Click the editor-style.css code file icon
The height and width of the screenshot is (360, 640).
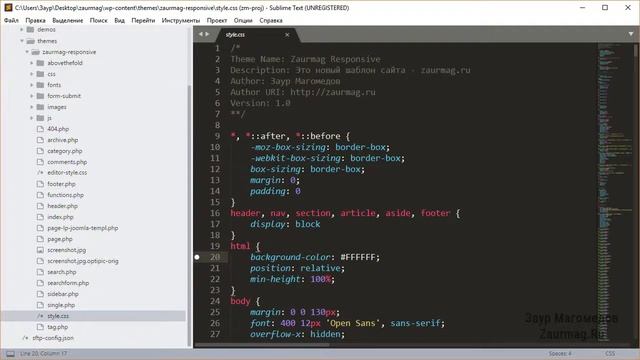(40, 173)
